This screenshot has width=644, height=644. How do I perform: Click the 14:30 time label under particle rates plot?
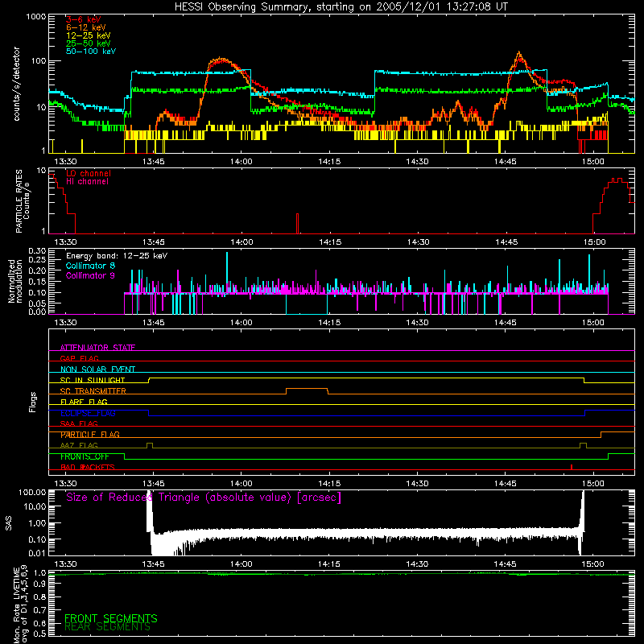418,242
